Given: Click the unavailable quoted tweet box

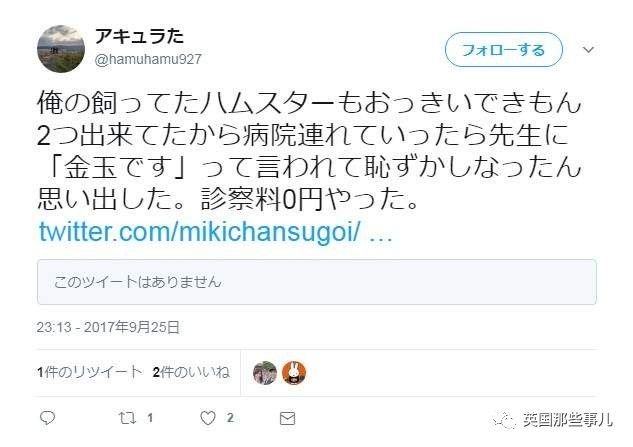Looking at the screenshot, I should pos(316,282).
